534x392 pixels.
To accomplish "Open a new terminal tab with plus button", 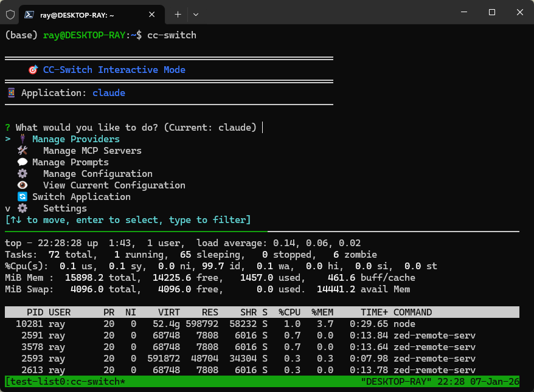I will tap(178, 13).
